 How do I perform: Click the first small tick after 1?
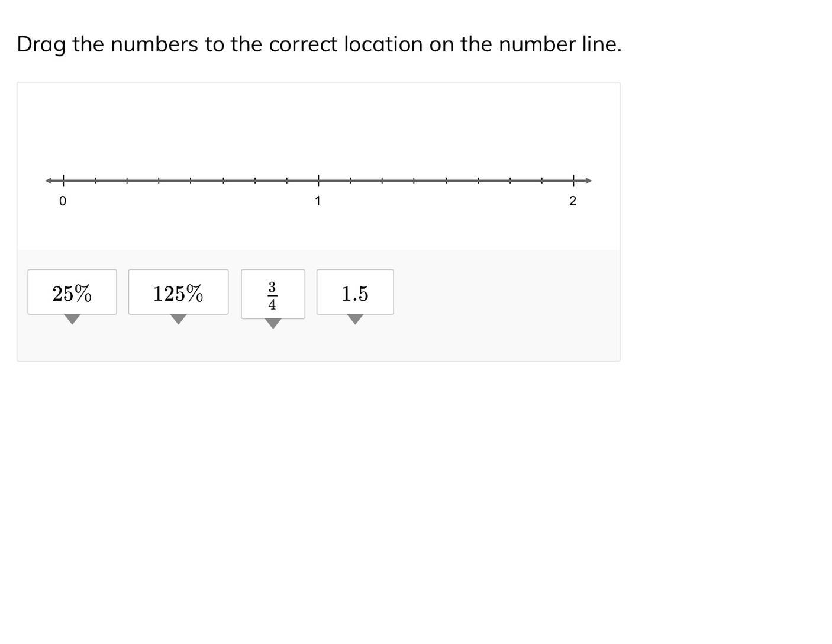350,181
